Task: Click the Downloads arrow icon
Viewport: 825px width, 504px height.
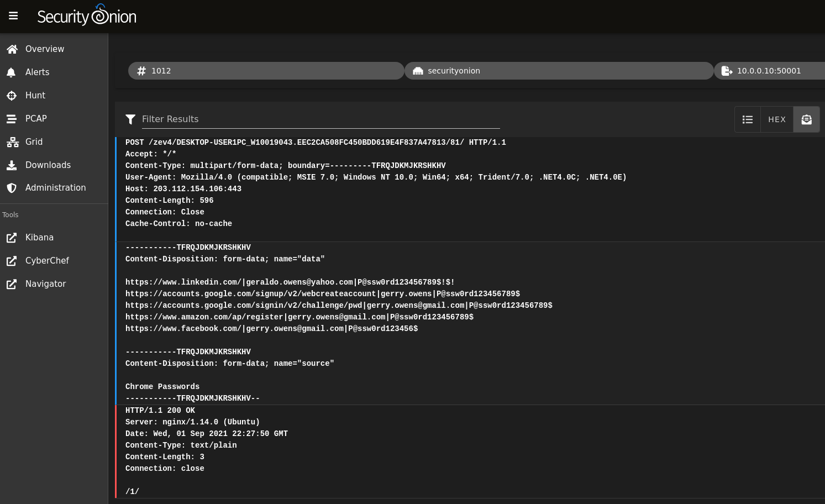Action: pyautogui.click(x=12, y=165)
